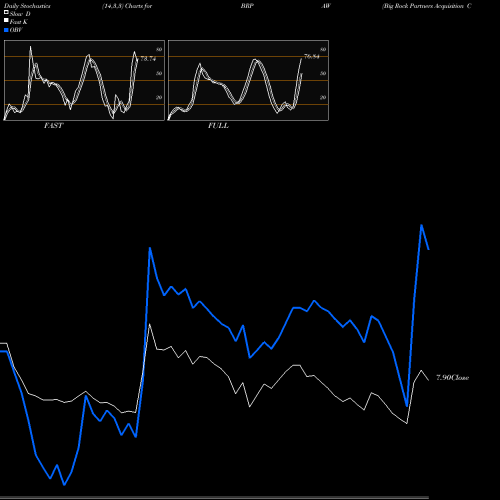Click the 'Daily Stochastics' title text
Viewport: 500px width, 500px height.
click(x=27, y=6)
